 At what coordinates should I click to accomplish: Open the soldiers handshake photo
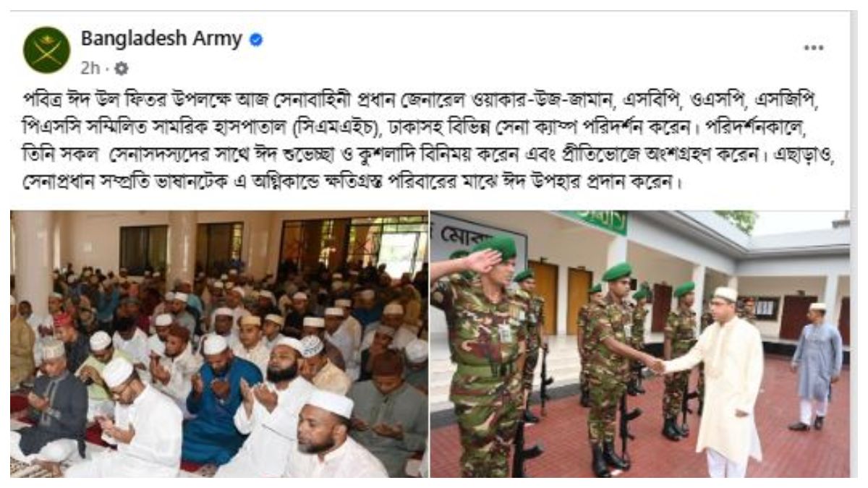tap(640, 343)
